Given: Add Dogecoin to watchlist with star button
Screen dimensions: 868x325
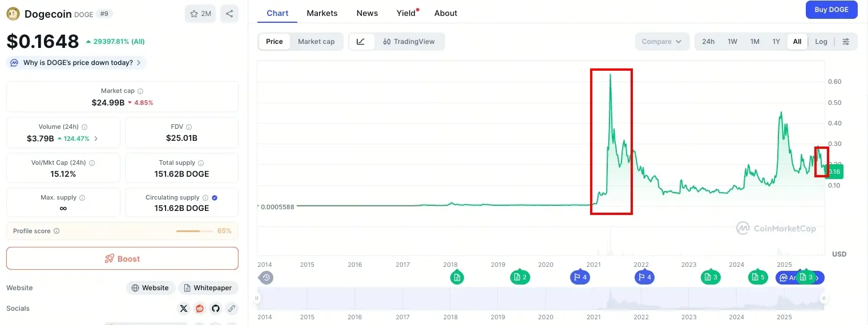Looking at the screenshot, I should point(200,14).
